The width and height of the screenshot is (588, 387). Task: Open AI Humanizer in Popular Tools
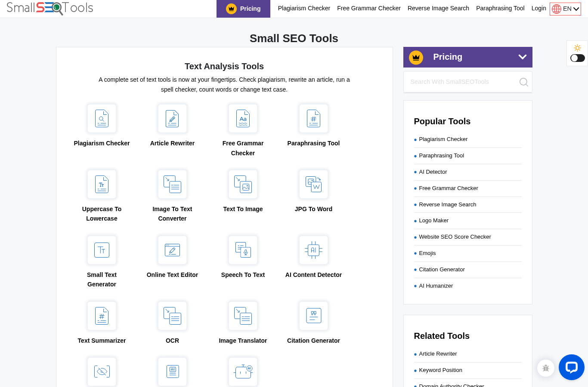pos(436,286)
